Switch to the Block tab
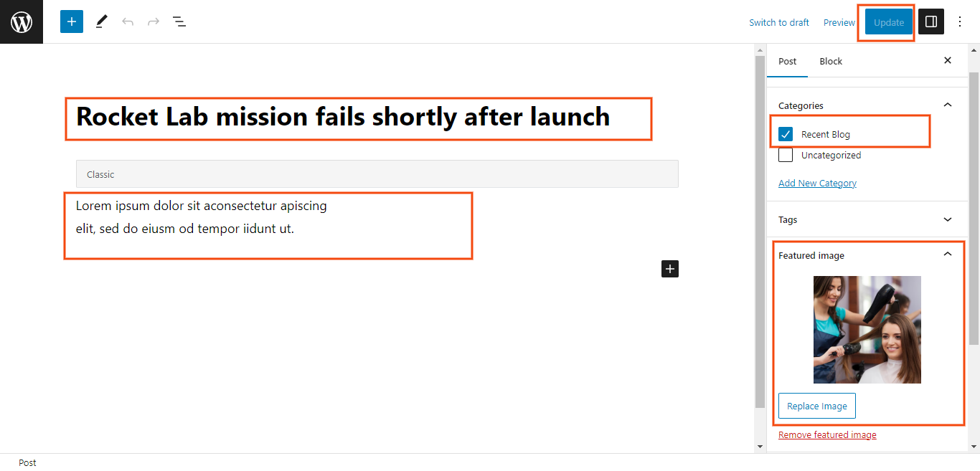 click(x=831, y=61)
